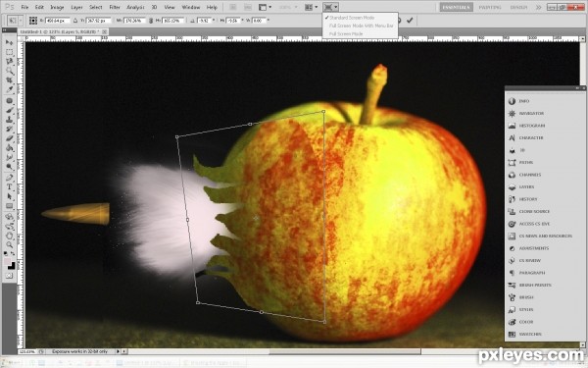Select the Rectangular Marquee tool
588x368 pixels.
pyautogui.click(x=10, y=52)
